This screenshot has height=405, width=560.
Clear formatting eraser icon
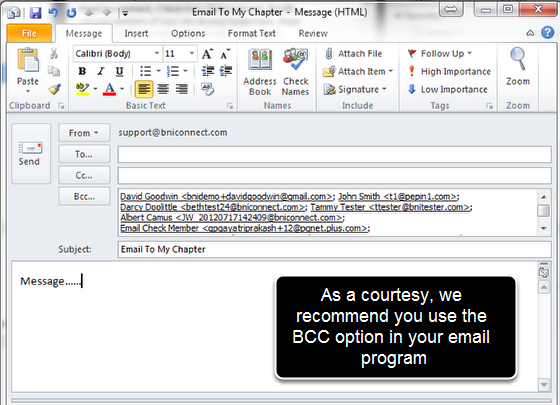click(x=208, y=89)
